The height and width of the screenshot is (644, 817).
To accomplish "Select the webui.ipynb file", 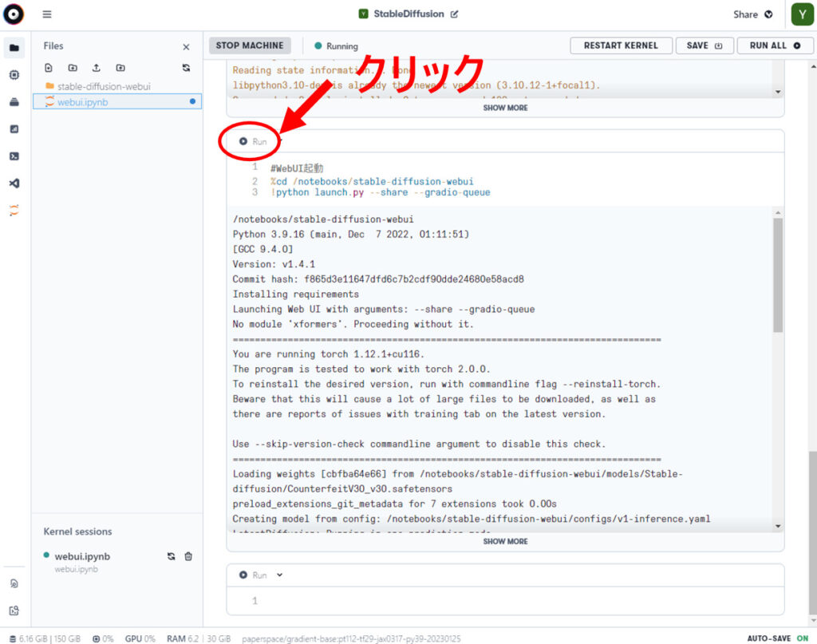I will [x=82, y=102].
